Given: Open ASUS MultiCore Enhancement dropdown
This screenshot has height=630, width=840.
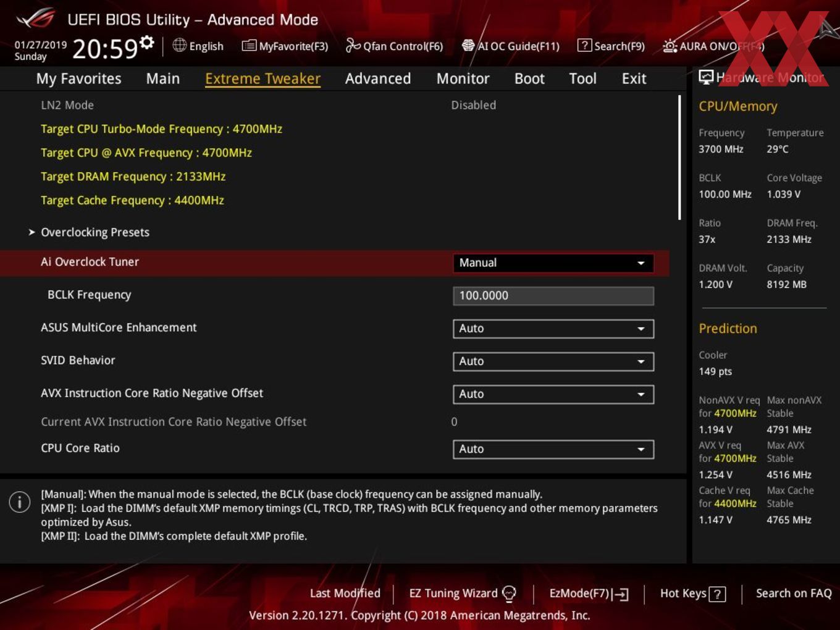Looking at the screenshot, I should pos(553,329).
